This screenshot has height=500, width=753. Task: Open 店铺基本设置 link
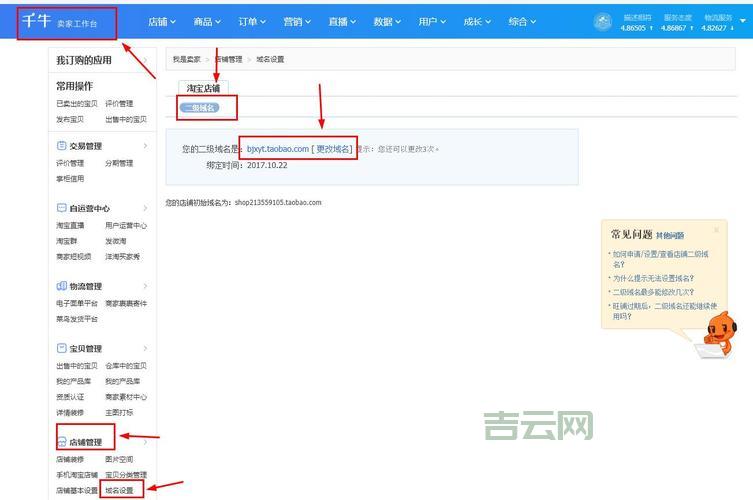[x=77, y=490]
